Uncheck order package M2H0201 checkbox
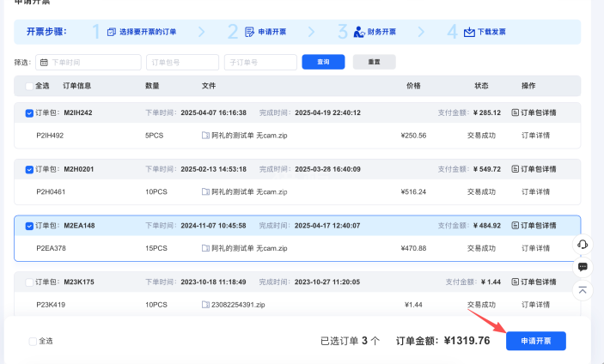 (29, 170)
